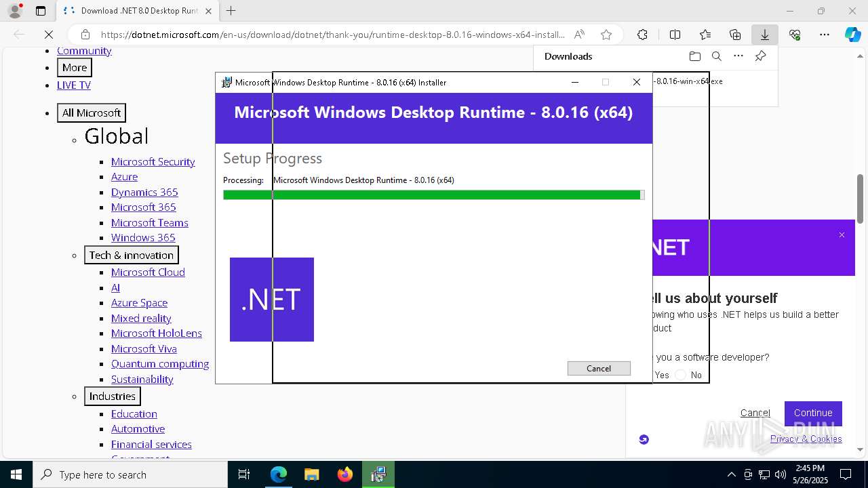Open the Microsoft HoloLens link
Screen dimensions: 868x488
pos(157,333)
